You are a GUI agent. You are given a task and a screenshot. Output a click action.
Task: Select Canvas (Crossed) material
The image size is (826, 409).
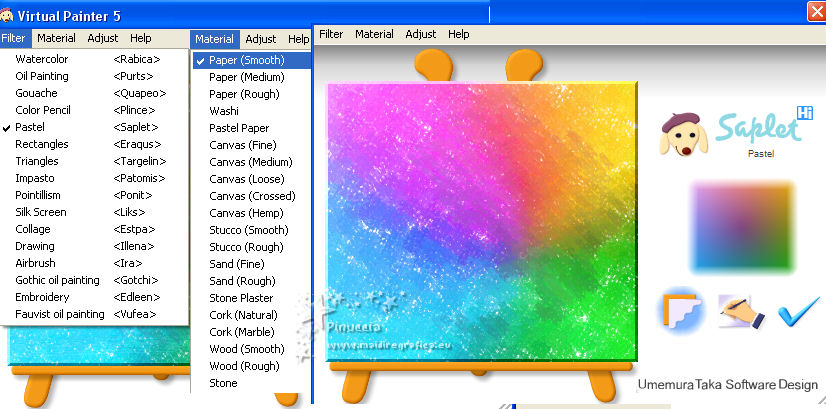pos(251,196)
